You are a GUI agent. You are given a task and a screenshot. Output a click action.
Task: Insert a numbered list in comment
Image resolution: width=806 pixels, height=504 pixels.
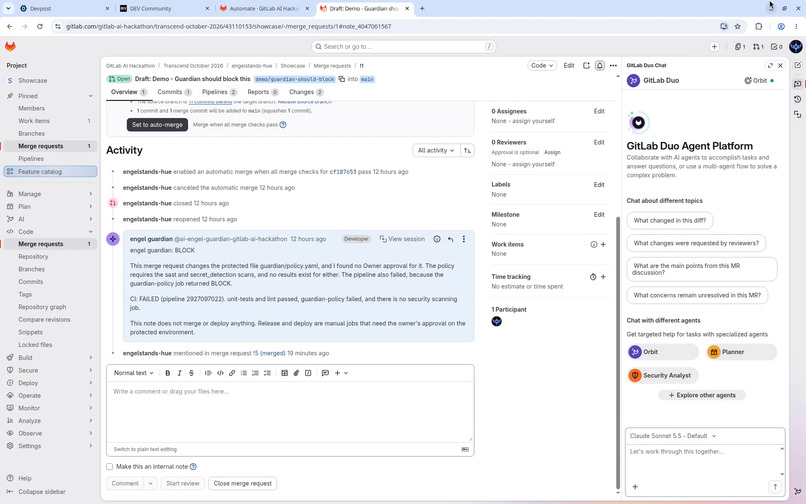point(255,373)
